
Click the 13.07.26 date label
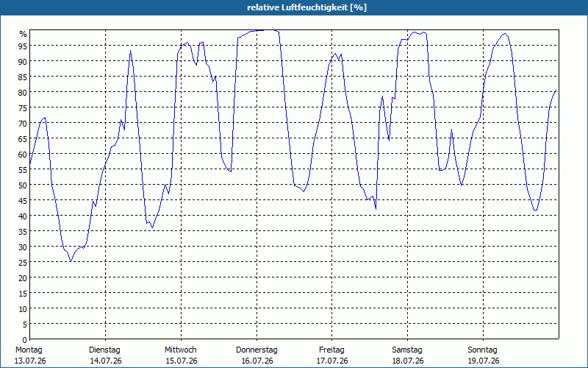point(30,361)
